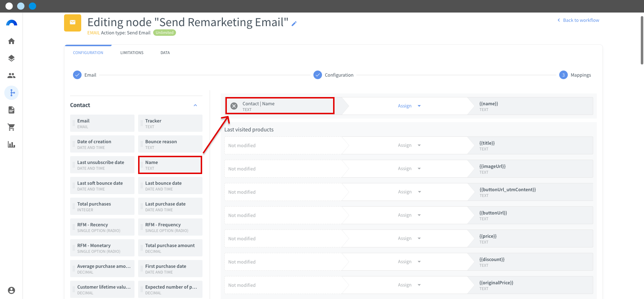Select the Customer lifetime value field
Screen dimensions: 644x299
pyautogui.click(x=102, y=289)
